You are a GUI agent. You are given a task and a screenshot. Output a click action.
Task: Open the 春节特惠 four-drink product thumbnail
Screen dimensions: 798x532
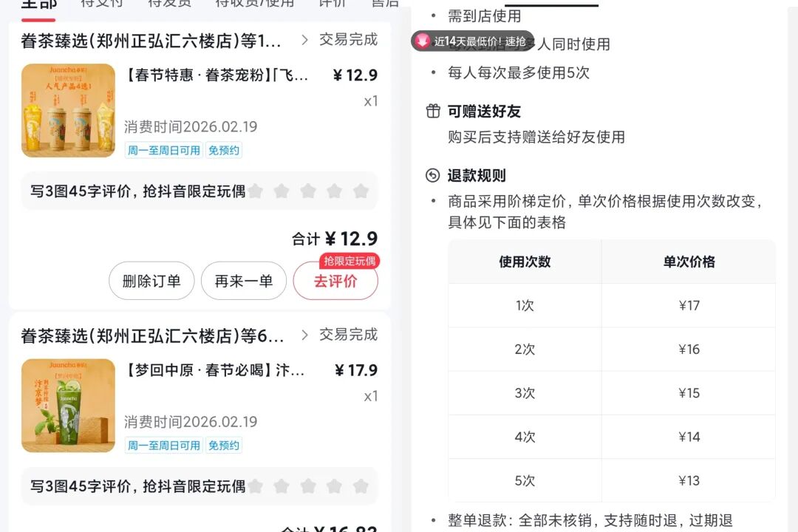tap(68, 110)
